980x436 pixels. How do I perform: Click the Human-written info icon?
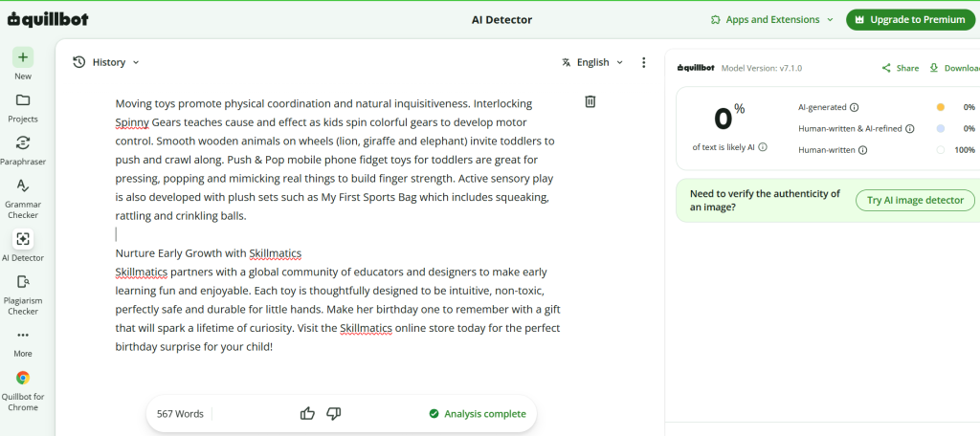[x=862, y=150]
